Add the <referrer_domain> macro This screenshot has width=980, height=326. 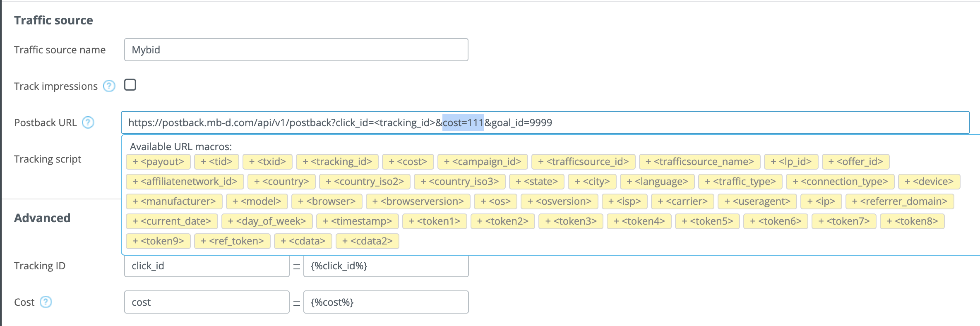point(899,201)
